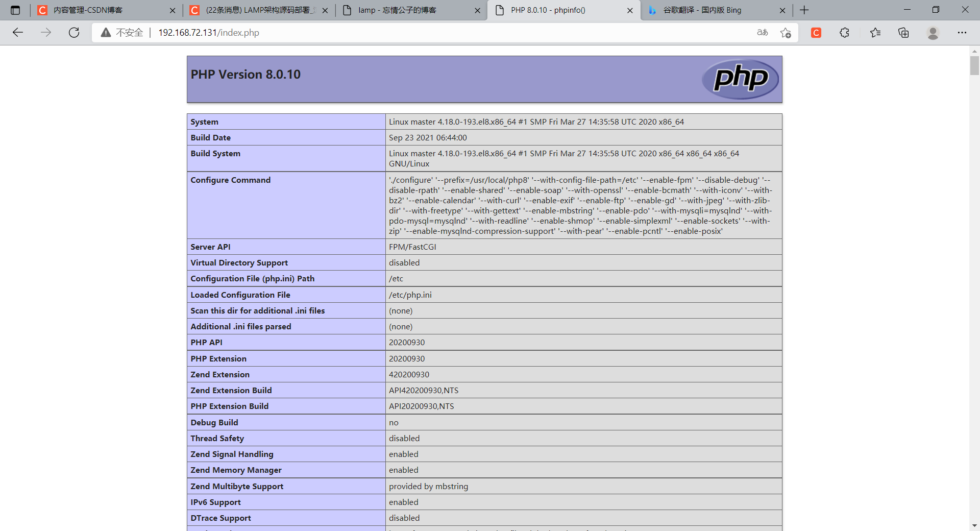Click the 不安全 security label in address bar

[x=129, y=33]
